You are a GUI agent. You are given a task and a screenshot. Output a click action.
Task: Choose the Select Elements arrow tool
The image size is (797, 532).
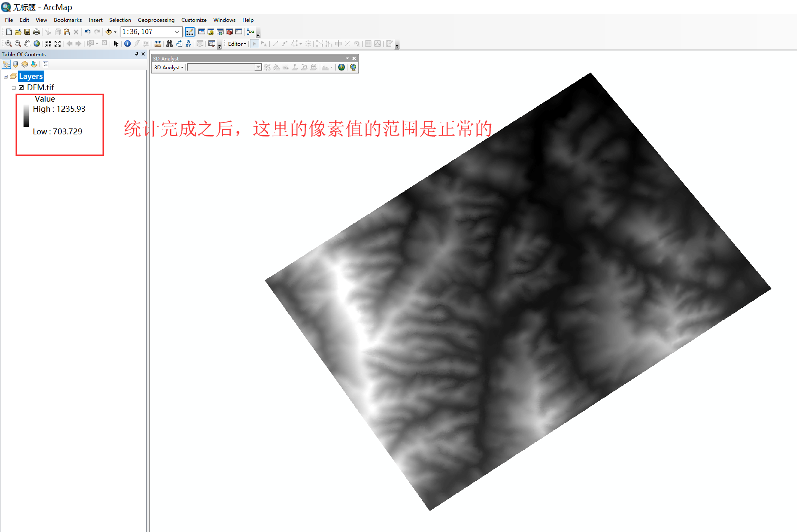(116, 44)
